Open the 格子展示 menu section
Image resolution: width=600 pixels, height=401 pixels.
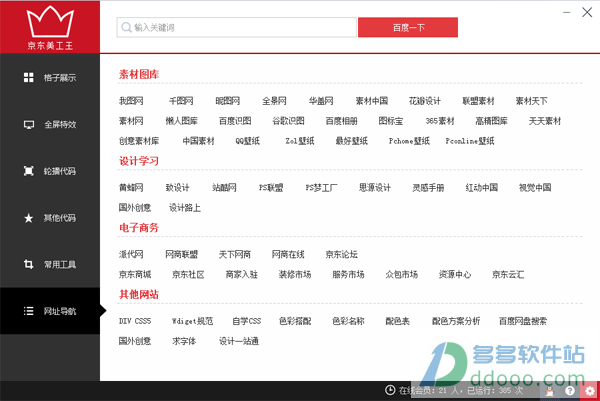click(50, 78)
